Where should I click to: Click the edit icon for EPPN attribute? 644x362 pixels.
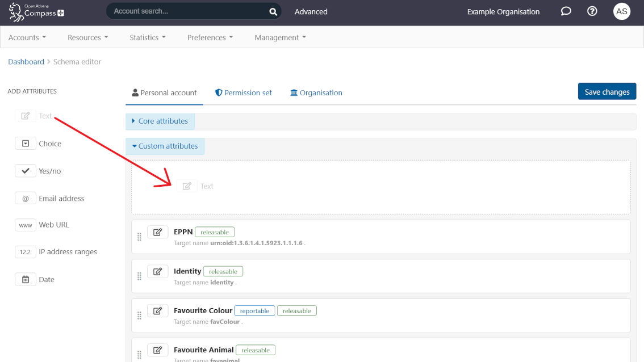pos(157,232)
